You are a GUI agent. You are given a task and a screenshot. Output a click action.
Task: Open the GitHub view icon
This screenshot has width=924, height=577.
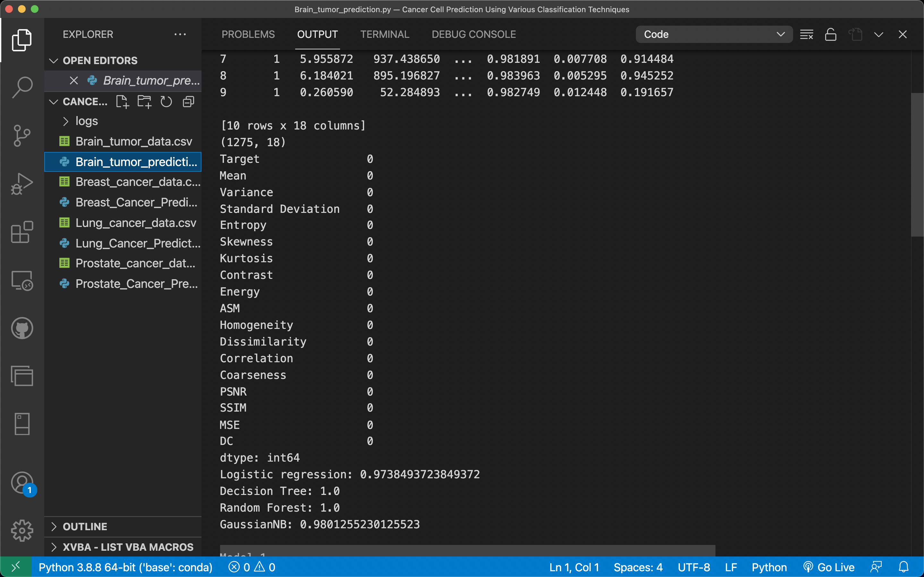click(x=22, y=328)
